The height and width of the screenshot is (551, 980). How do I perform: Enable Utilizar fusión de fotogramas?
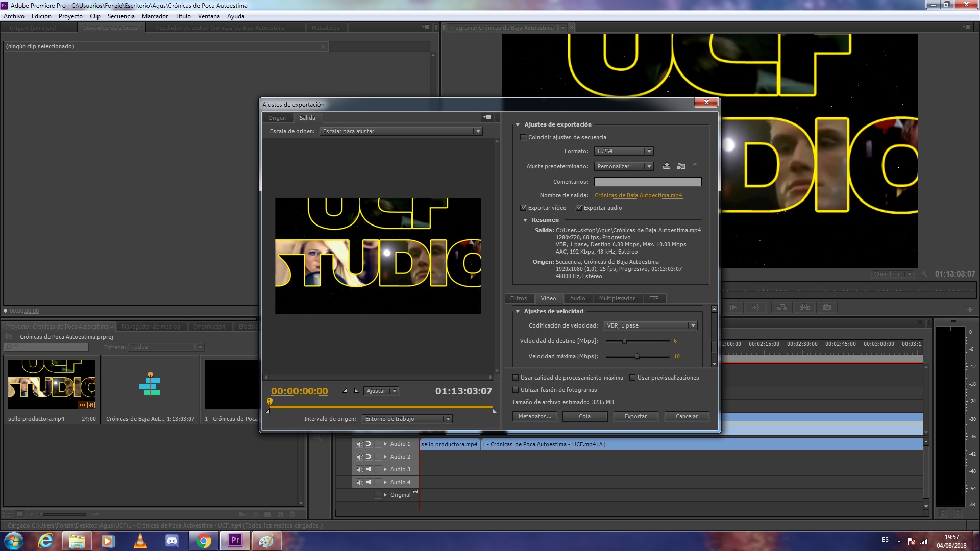tap(516, 390)
